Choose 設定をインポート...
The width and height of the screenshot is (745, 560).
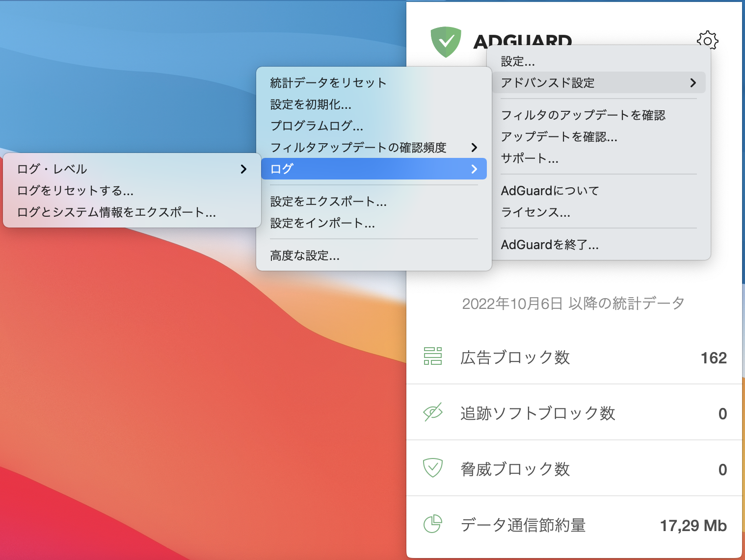pyautogui.click(x=374, y=223)
